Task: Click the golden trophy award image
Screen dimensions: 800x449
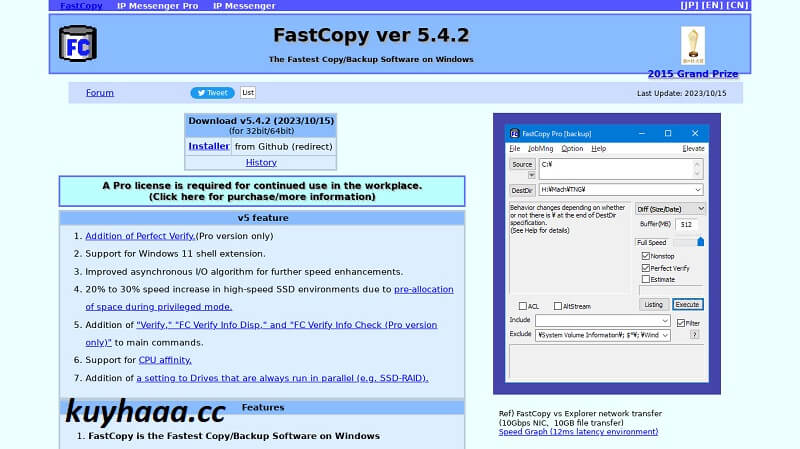Action: pos(693,46)
